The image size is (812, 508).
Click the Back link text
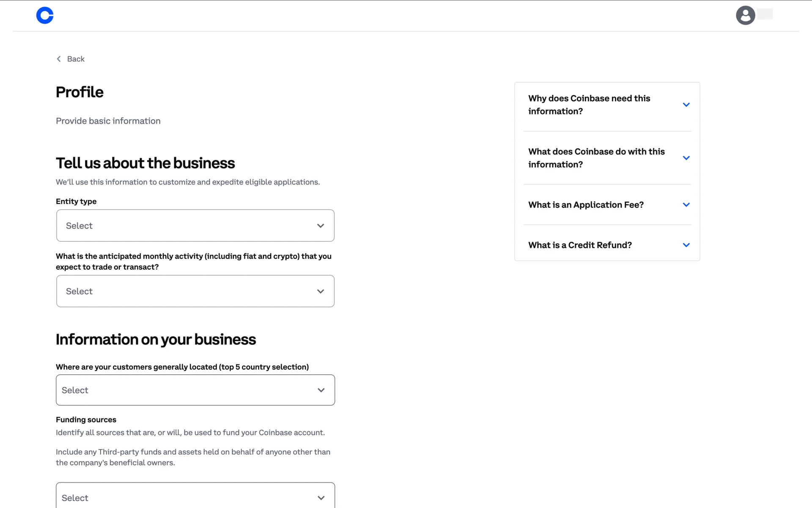click(x=76, y=59)
